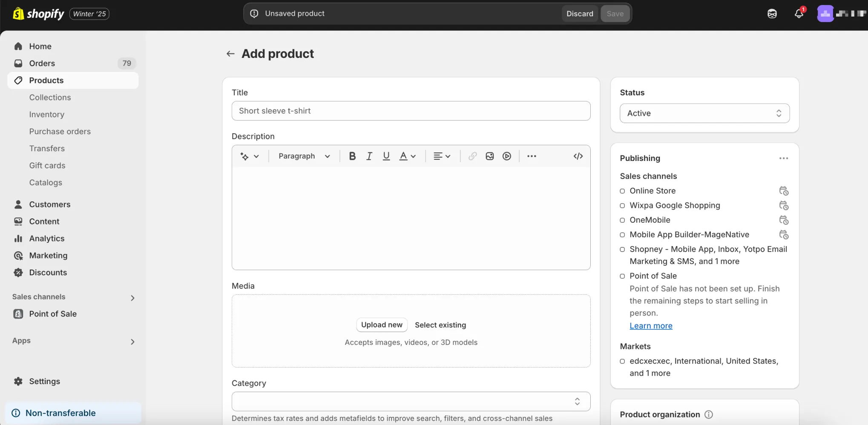Open Gift cards under Products

coord(47,166)
